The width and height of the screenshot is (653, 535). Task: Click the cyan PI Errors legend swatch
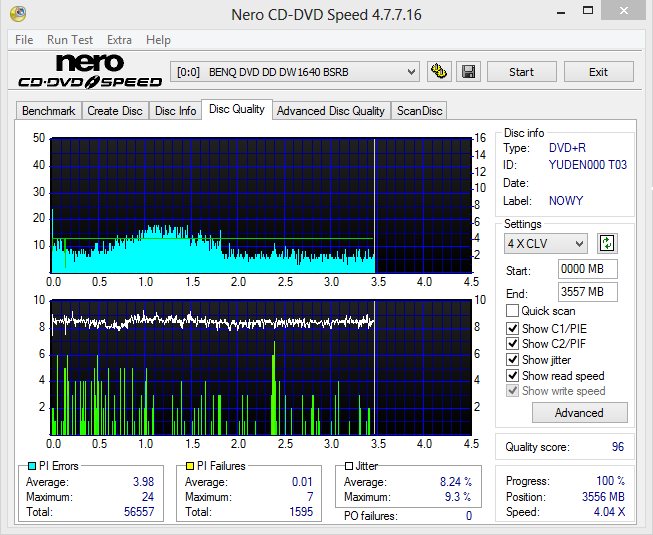(32, 465)
